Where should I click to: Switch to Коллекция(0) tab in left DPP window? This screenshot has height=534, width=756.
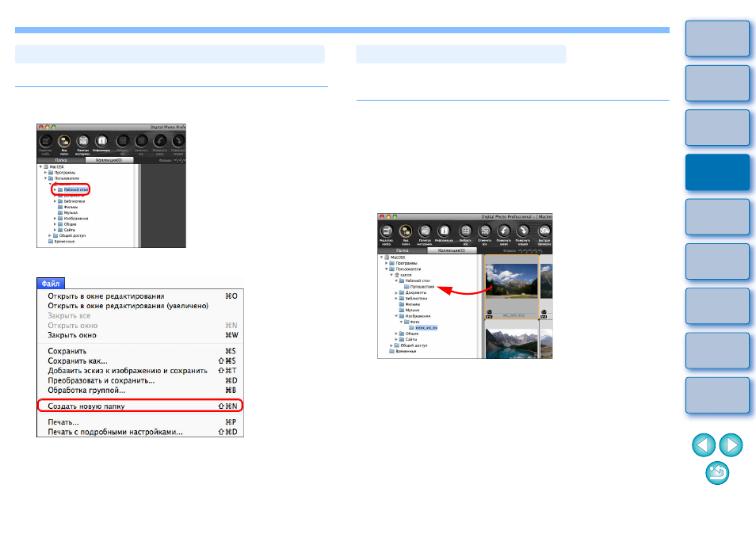(109, 160)
